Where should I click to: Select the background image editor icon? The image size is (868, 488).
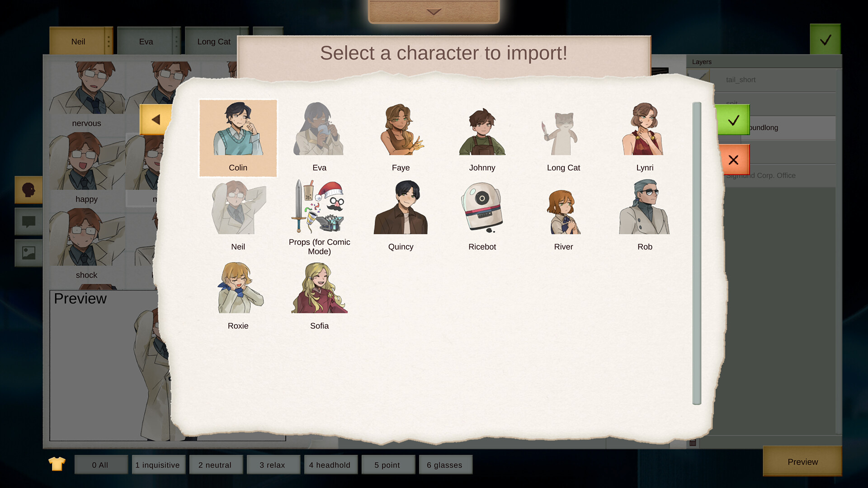click(x=28, y=253)
